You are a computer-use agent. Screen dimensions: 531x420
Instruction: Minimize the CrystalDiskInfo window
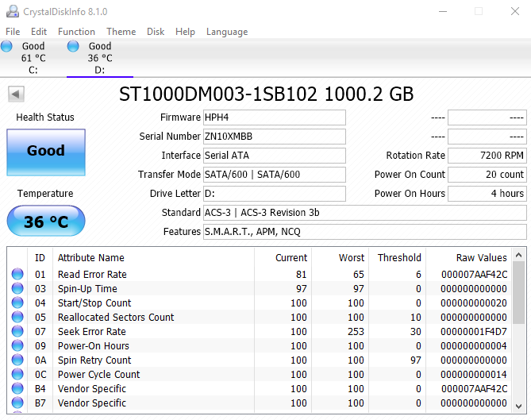[x=443, y=12]
